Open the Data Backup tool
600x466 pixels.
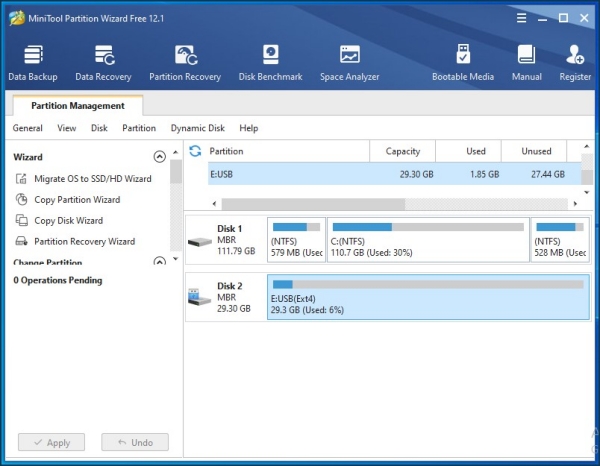[x=33, y=63]
